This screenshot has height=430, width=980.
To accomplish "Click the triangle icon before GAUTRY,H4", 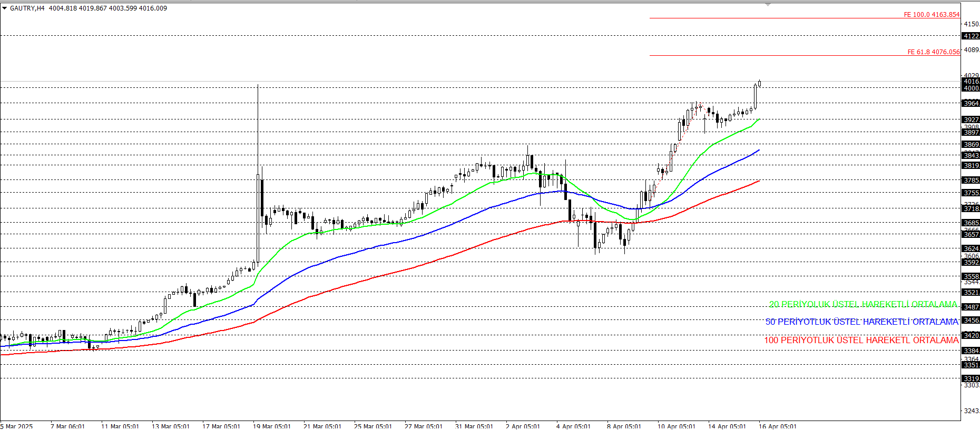I will tap(4, 8).
